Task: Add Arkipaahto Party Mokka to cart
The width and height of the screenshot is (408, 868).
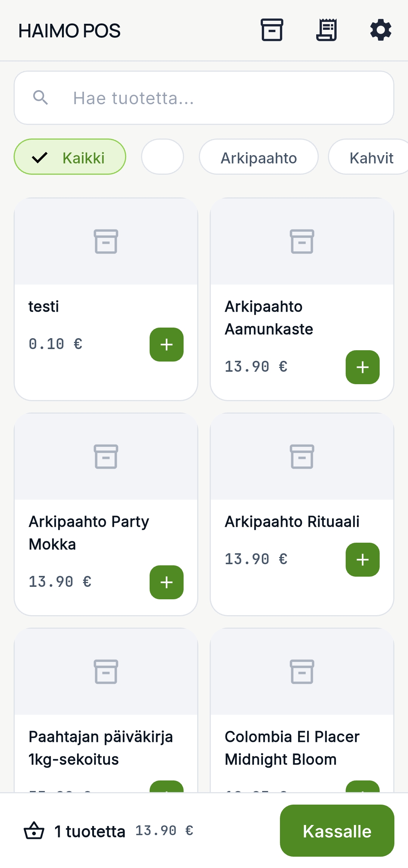Action: click(167, 582)
